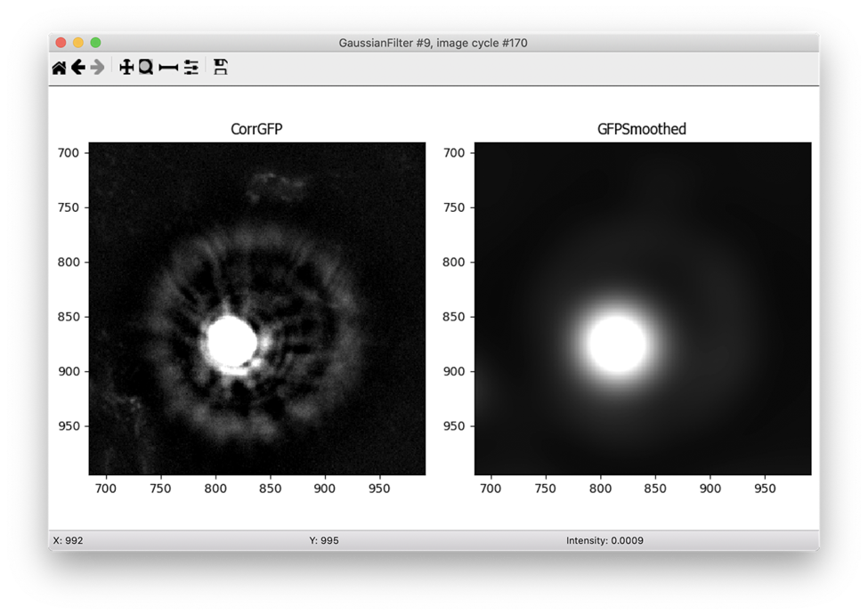Toggle the Zoom to rectangle tool
Viewport: 868px width, 615px height.
145,68
